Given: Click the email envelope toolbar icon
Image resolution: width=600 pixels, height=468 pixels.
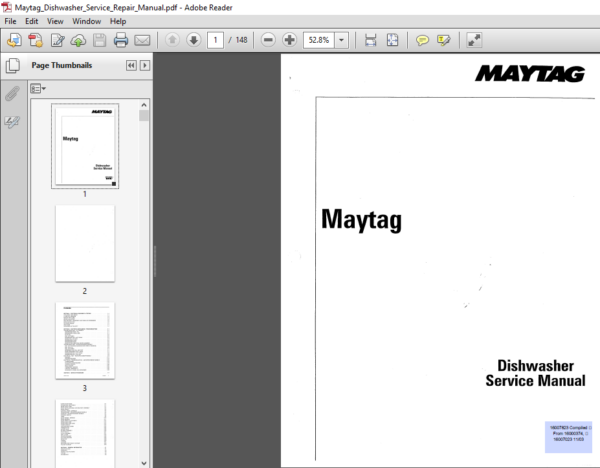Looking at the screenshot, I should coord(142,40).
